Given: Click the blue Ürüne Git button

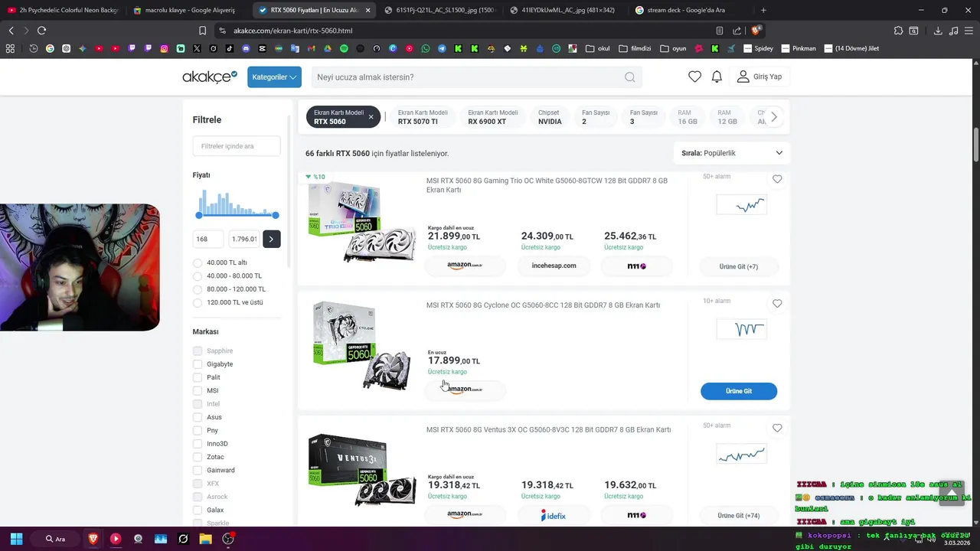Looking at the screenshot, I should click(x=739, y=391).
